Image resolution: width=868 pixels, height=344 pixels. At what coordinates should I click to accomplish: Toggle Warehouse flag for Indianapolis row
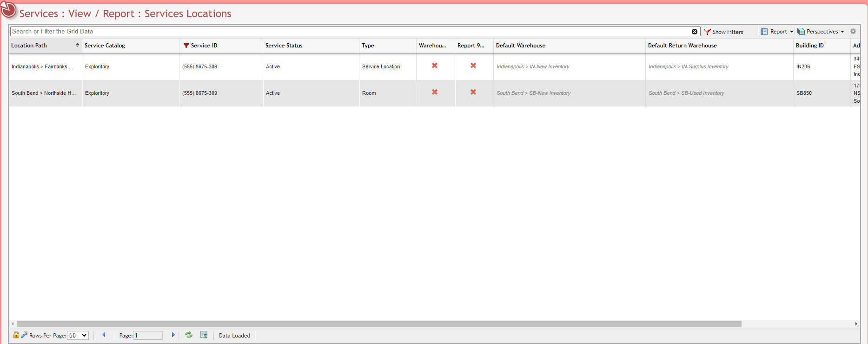435,66
